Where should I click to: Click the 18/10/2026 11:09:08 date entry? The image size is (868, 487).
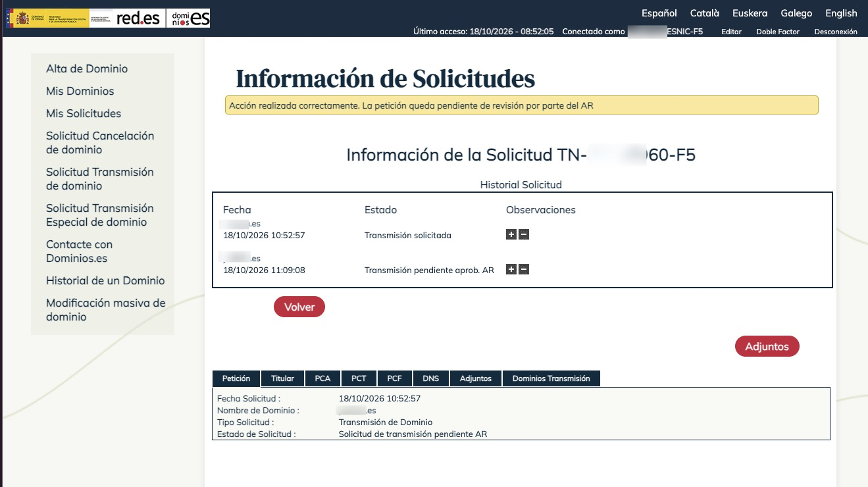pyautogui.click(x=264, y=270)
